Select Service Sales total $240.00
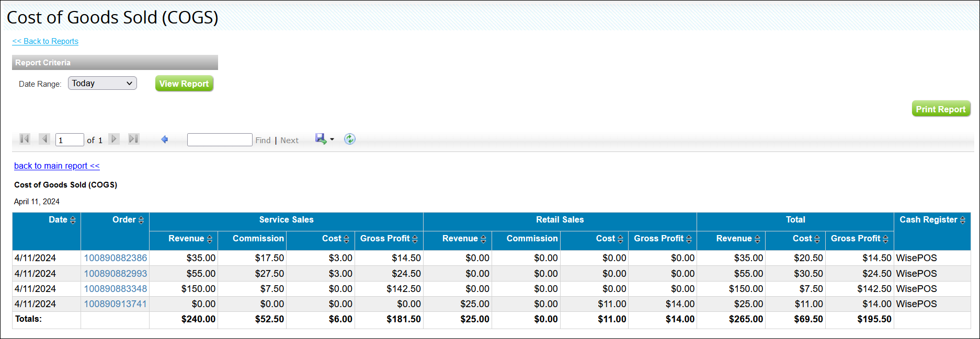This screenshot has height=339, width=980. [x=199, y=319]
